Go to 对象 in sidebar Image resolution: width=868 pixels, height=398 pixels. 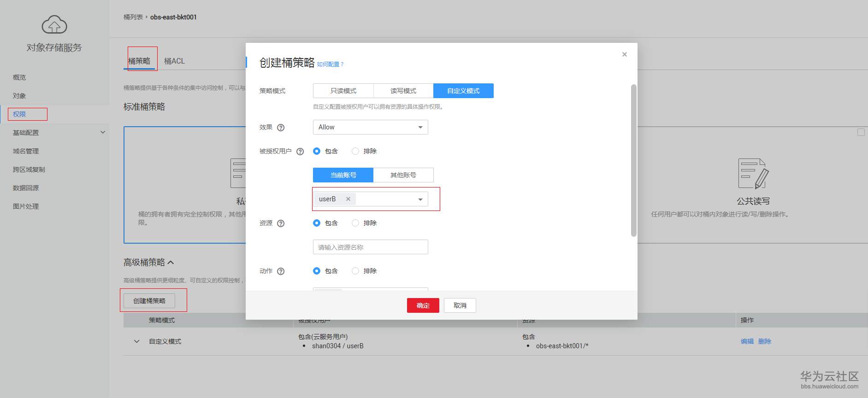(x=19, y=96)
